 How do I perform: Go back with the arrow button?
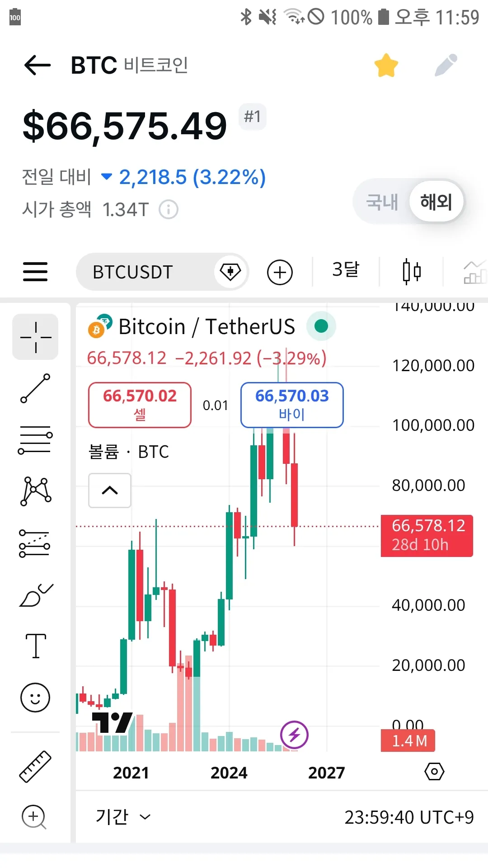click(x=38, y=66)
